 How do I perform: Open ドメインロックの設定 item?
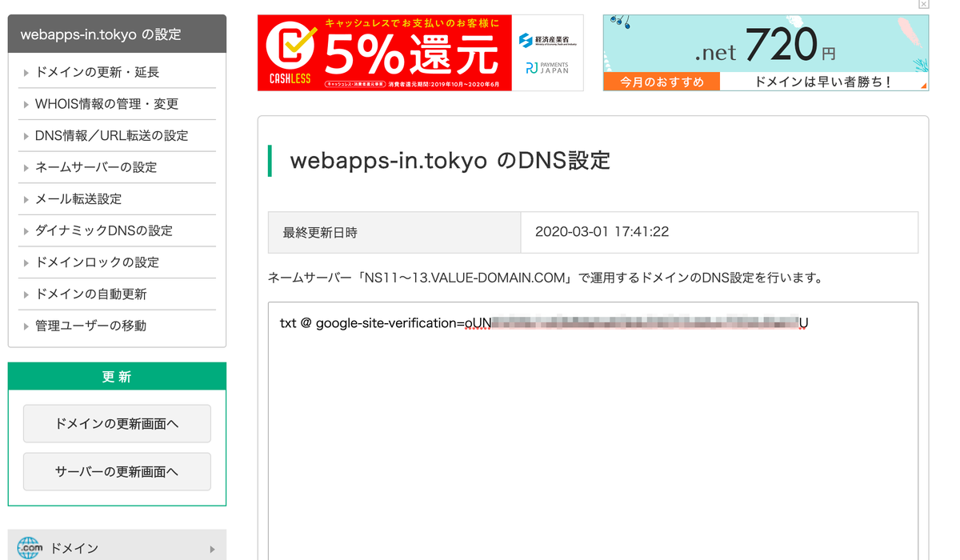coord(117,262)
